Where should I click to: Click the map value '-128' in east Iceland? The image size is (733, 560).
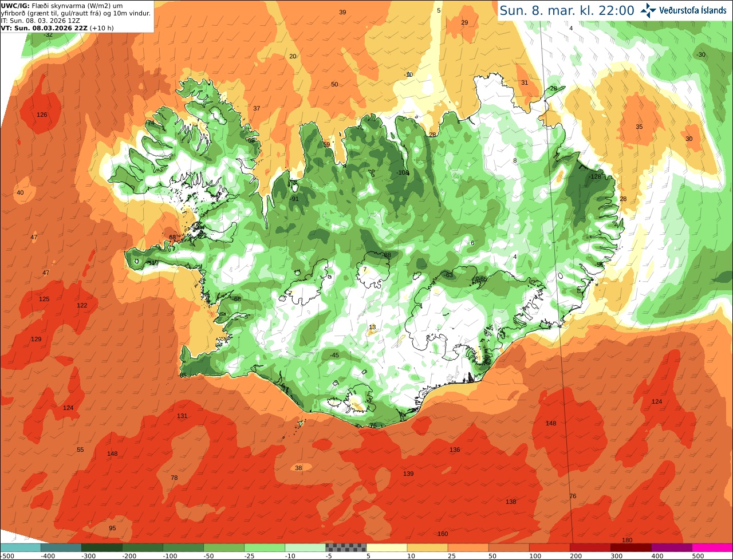tap(594, 176)
